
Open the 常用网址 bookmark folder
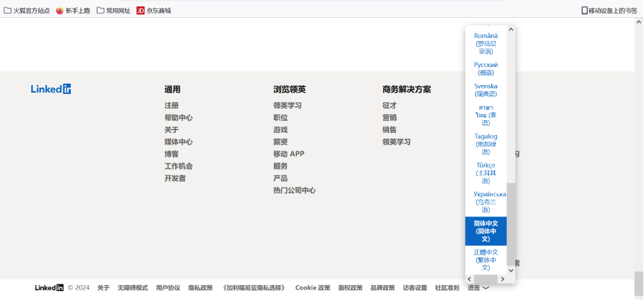(114, 10)
